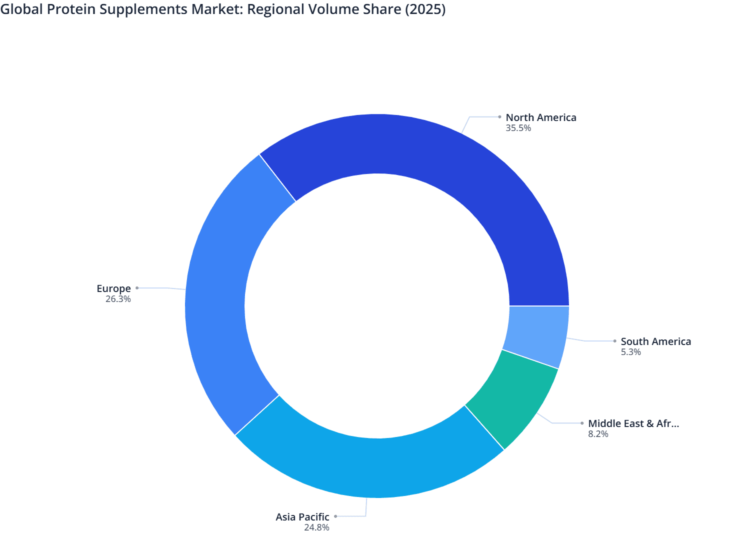Click the leader line dot beside North America
The height and width of the screenshot is (560, 754).
pos(500,116)
